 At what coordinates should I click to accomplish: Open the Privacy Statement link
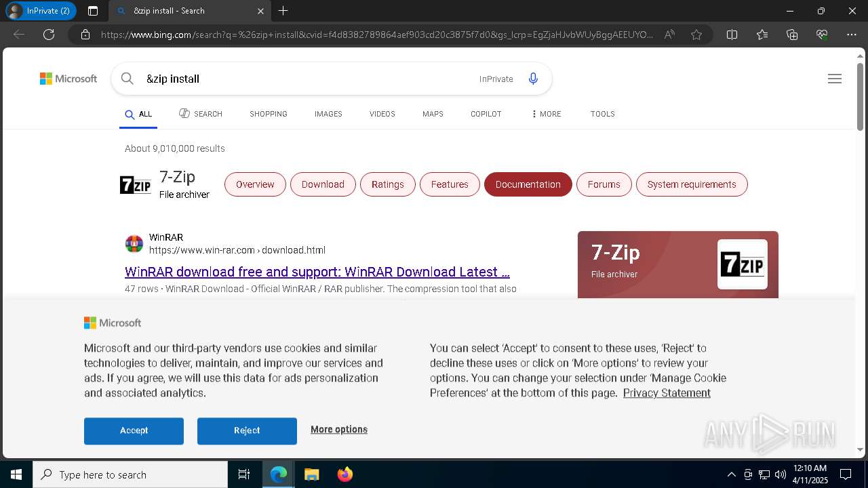(667, 393)
